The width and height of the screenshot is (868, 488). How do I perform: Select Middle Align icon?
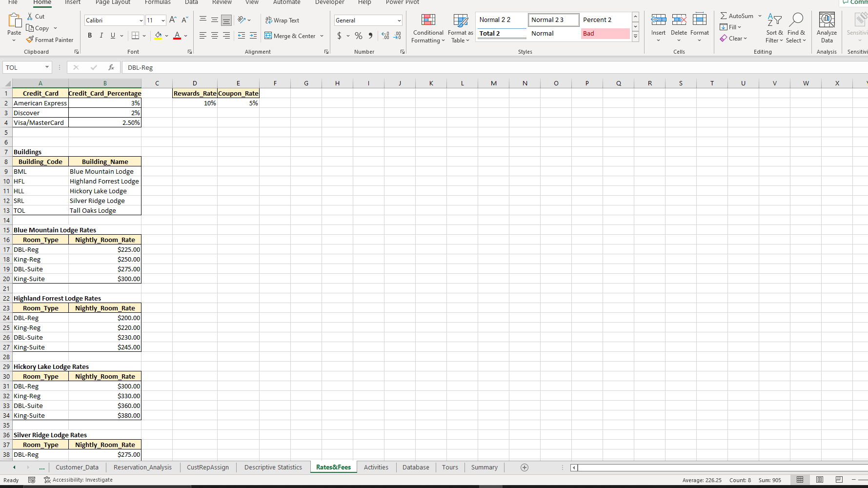pyautogui.click(x=215, y=20)
